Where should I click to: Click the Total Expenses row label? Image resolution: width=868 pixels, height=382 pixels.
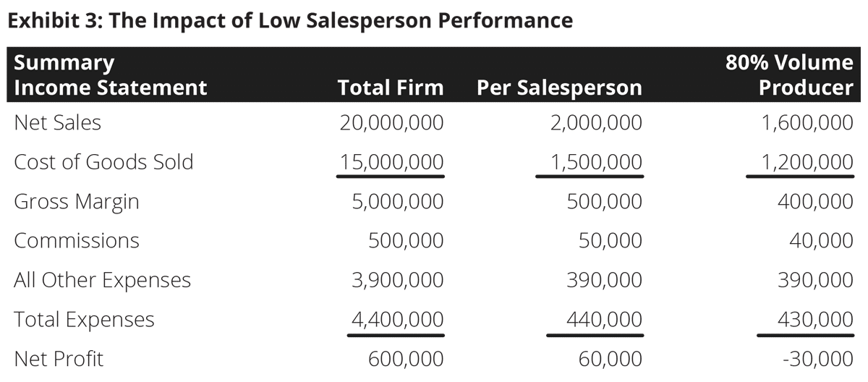click(x=84, y=319)
